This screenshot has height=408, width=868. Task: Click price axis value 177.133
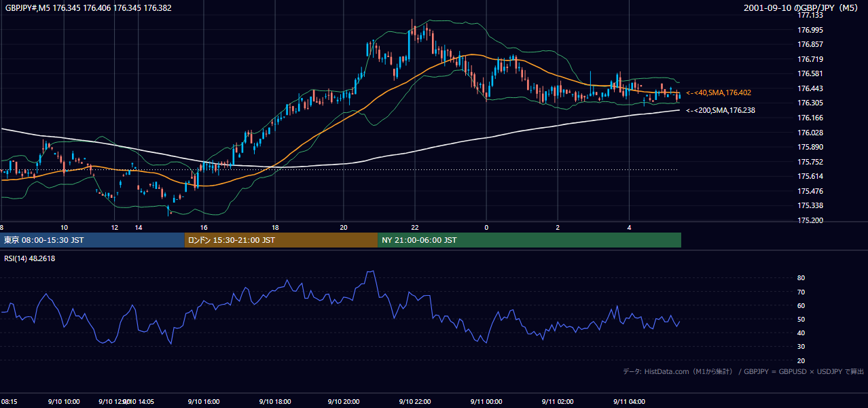(x=811, y=15)
